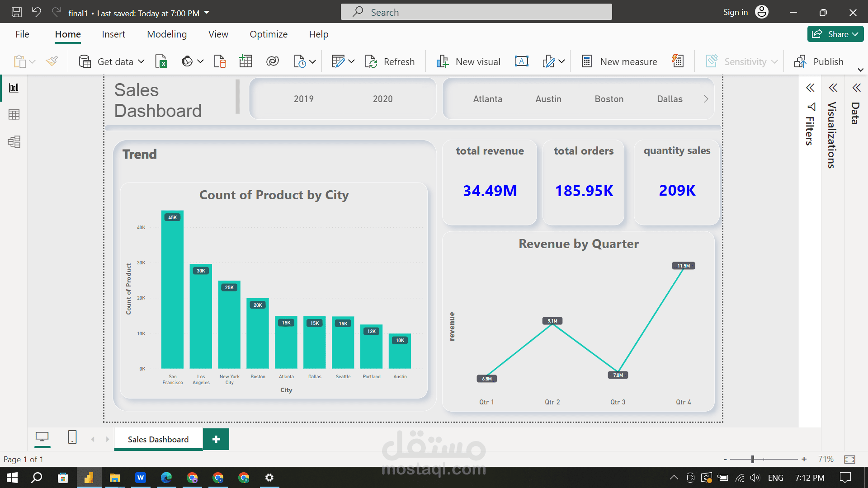Publish the report
868x488 pixels.
819,61
